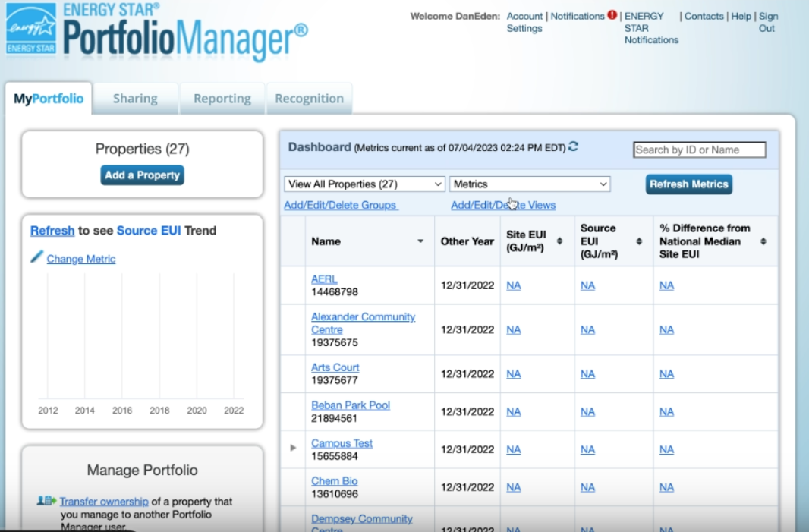
Task: Open the Help link
Action: pos(741,16)
